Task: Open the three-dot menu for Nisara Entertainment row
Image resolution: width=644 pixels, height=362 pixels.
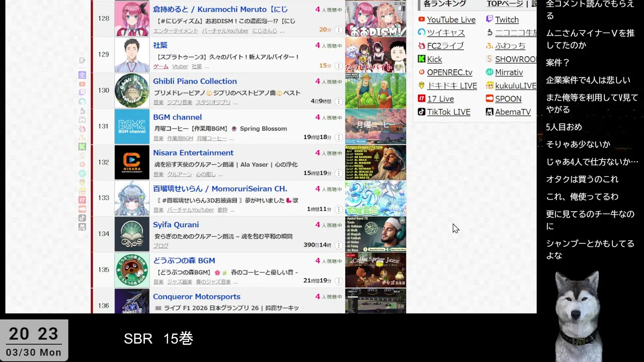Action: (x=339, y=173)
